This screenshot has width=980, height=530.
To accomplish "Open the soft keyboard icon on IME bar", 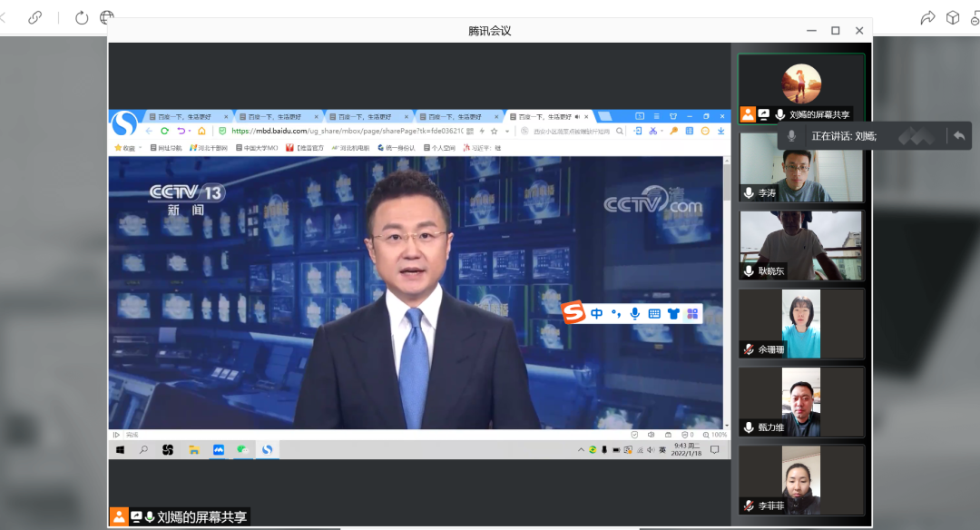I will click(654, 314).
